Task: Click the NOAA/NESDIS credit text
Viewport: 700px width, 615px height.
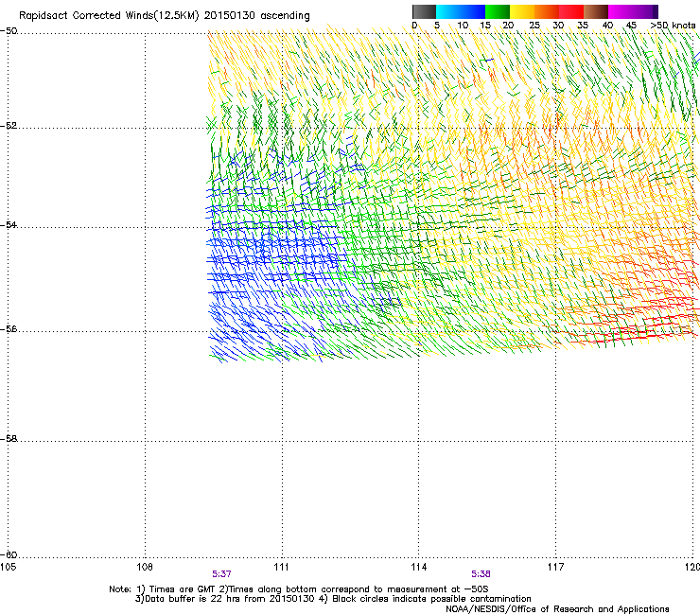Action: tap(557, 609)
